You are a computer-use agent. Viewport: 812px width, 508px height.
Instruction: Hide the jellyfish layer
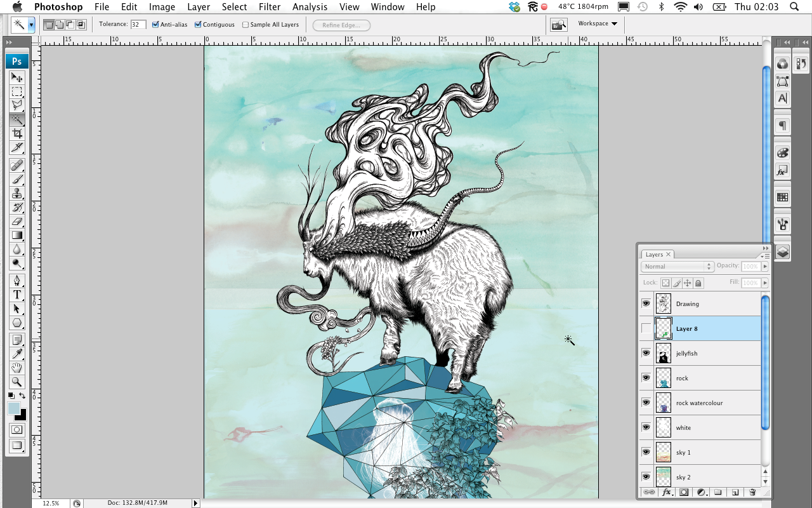(x=646, y=353)
